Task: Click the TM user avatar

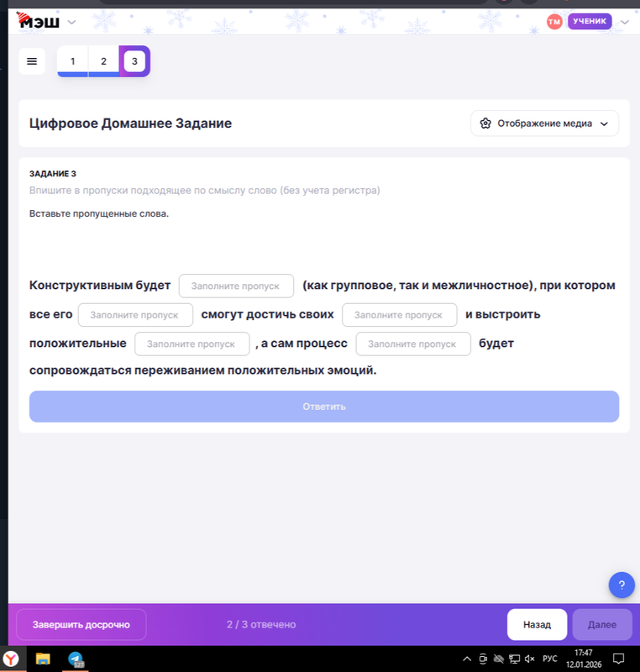Action: coord(553,22)
